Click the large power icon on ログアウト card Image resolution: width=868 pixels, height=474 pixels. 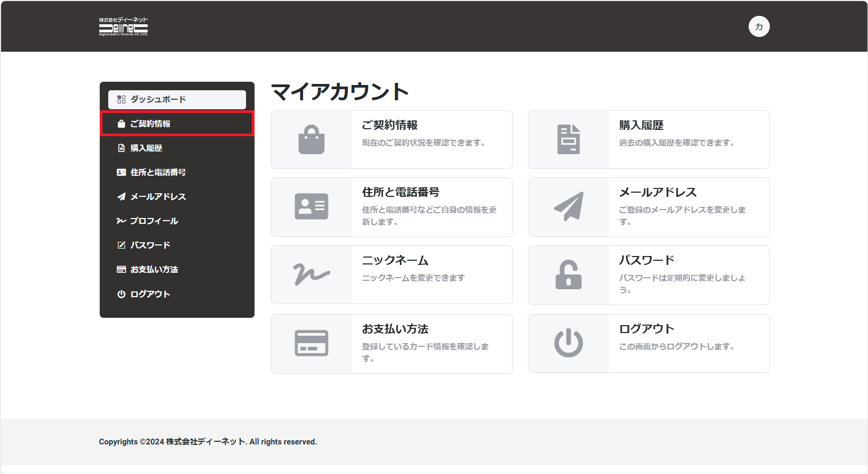pyautogui.click(x=569, y=343)
